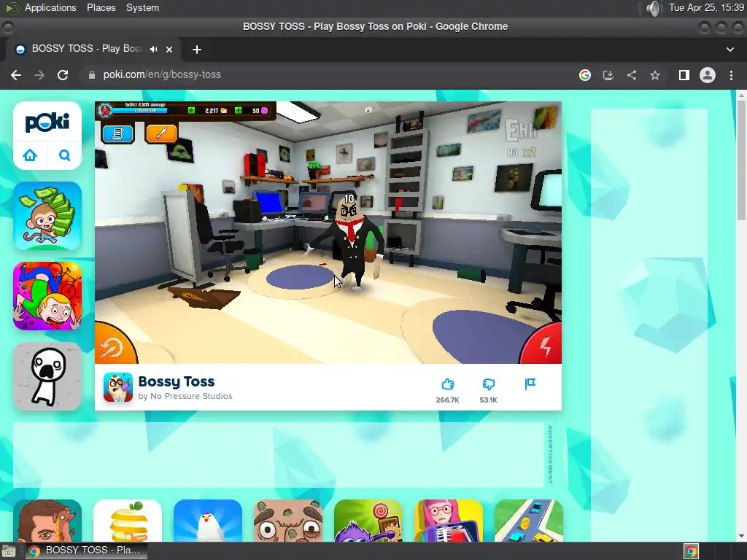Screen dimensions: 747x560
Task: Open the System menu
Action: pyautogui.click(x=142, y=7)
